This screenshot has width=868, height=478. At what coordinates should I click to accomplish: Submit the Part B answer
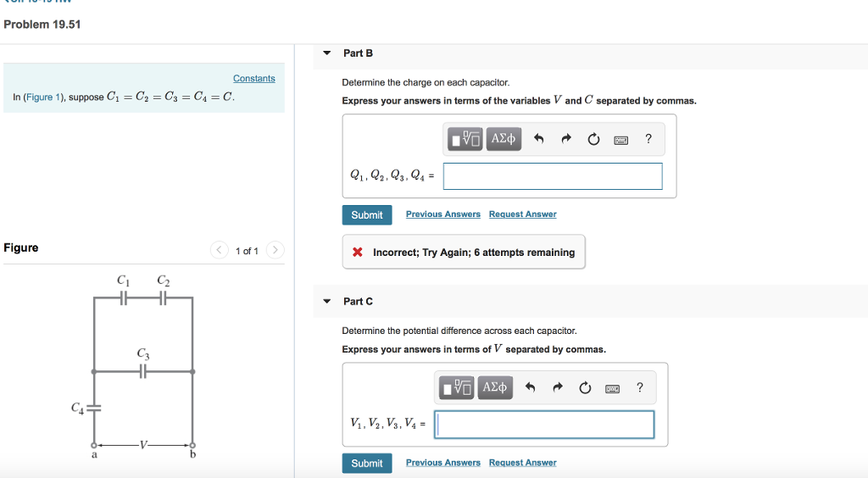[x=366, y=215]
